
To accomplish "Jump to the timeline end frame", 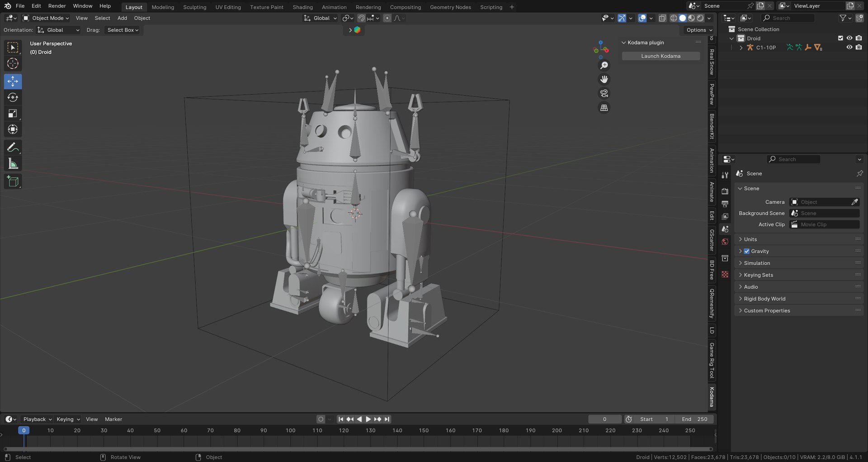I will point(387,419).
